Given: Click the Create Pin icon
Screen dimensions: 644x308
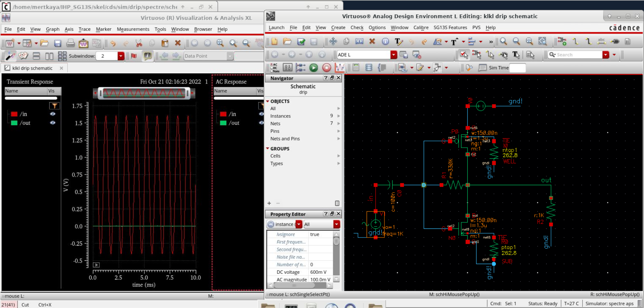Looking at the screenshot, I should (x=615, y=41).
